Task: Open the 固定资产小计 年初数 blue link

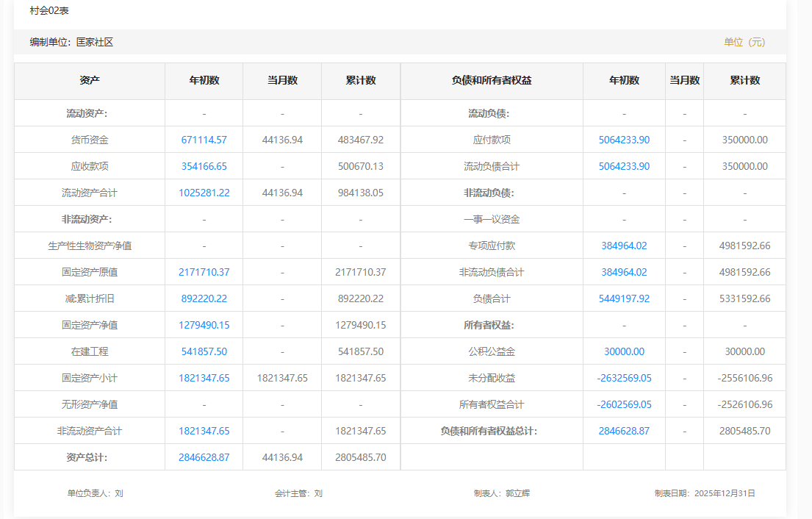Action: click(x=204, y=378)
